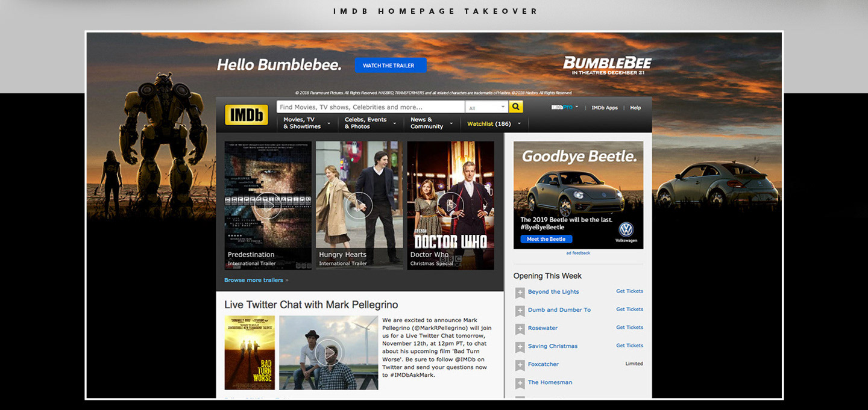Click the IMDb logo

(x=246, y=115)
